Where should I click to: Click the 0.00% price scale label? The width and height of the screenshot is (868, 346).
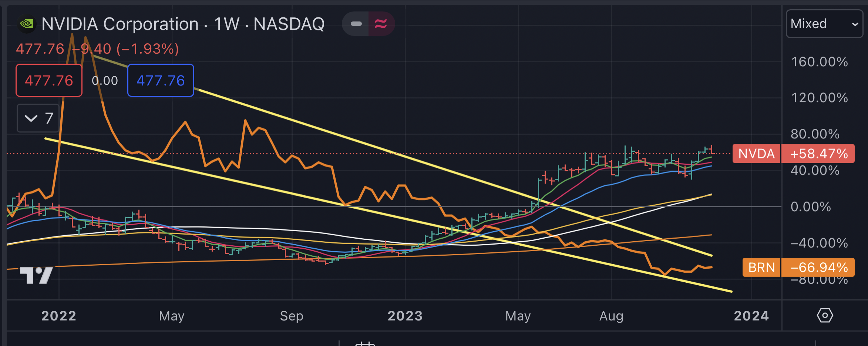(811, 207)
